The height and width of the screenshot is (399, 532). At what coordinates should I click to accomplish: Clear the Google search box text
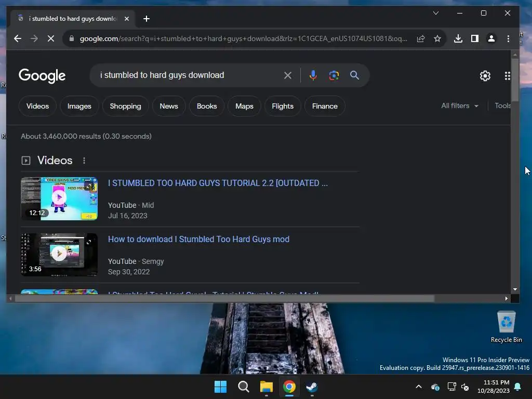pos(288,75)
